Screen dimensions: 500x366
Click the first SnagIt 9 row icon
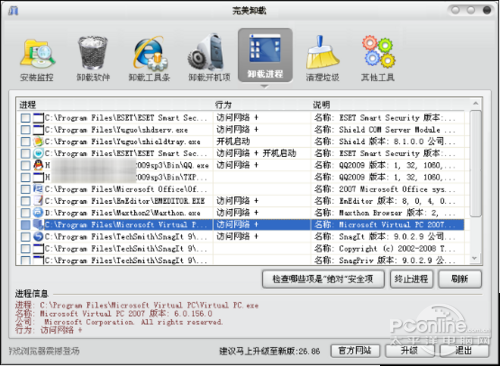coord(38,236)
